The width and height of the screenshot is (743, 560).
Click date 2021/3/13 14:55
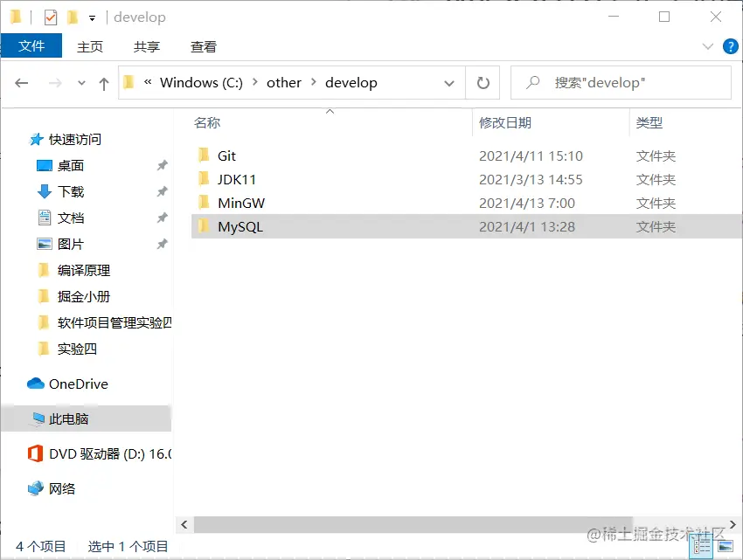click(x=531, y=180)
